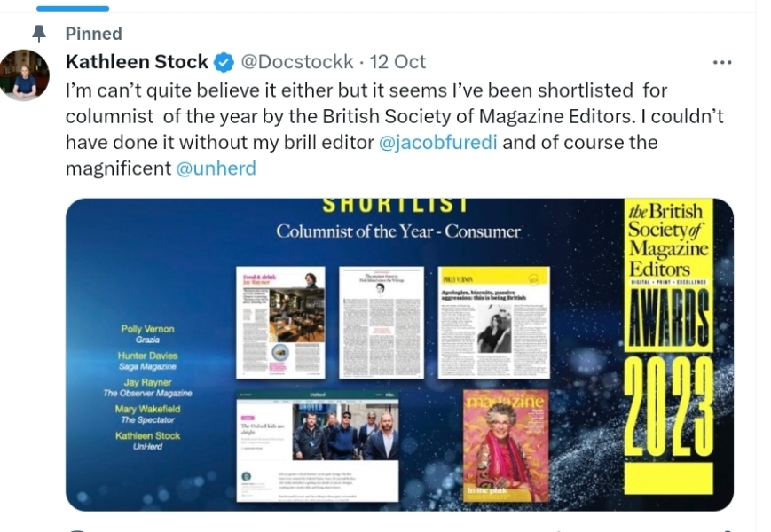Click the middle text-only column page

click(x=382, y=323)
